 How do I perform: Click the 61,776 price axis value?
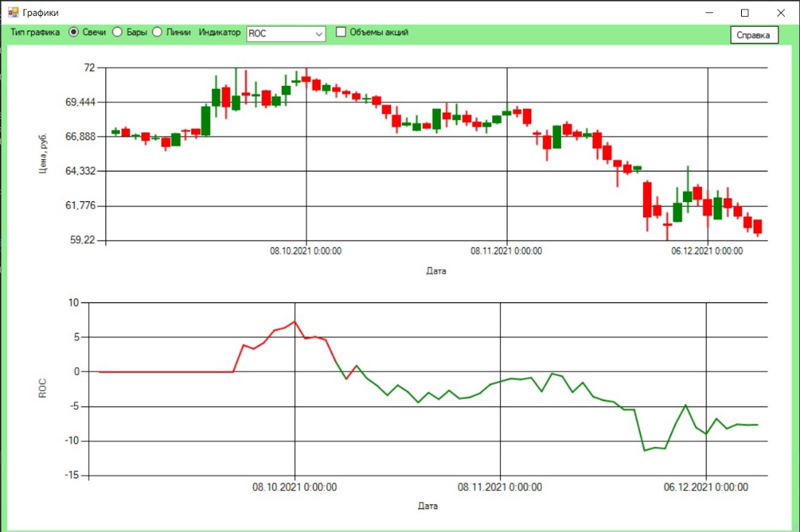(80, 205)
